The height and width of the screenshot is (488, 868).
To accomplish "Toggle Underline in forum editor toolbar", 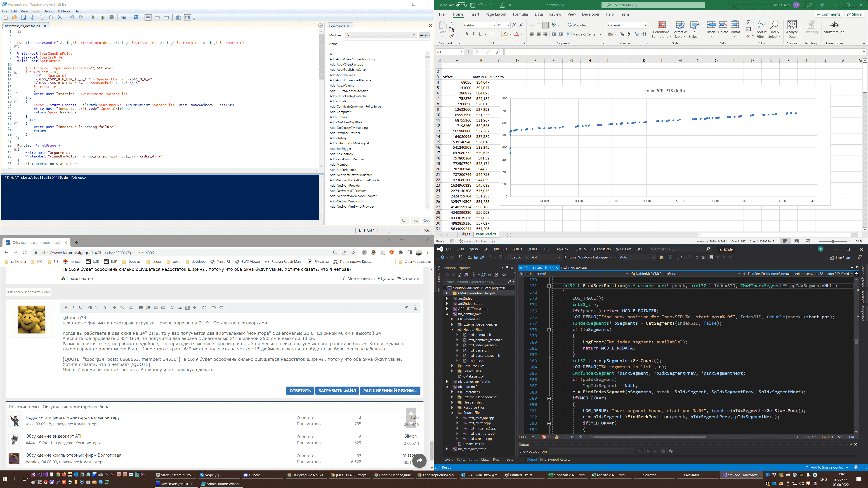I will point(80,307).
